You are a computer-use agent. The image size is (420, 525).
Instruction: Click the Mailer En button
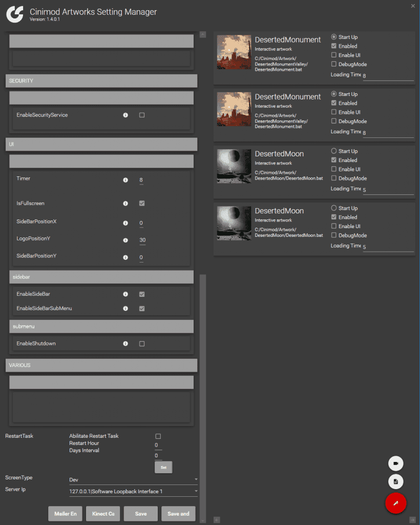pos(65,514)
